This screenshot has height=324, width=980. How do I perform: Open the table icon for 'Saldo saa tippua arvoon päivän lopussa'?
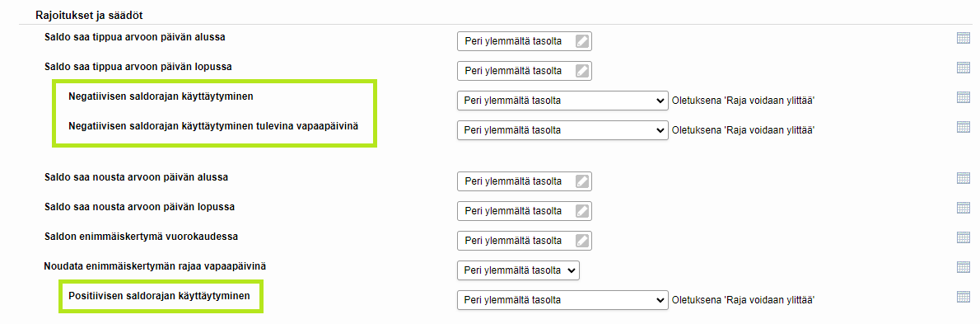coord(964,67)
